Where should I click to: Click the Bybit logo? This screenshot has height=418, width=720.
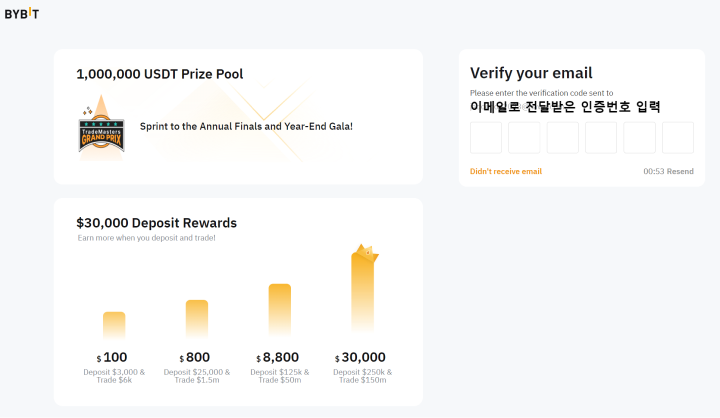click(x=22, y=14)
